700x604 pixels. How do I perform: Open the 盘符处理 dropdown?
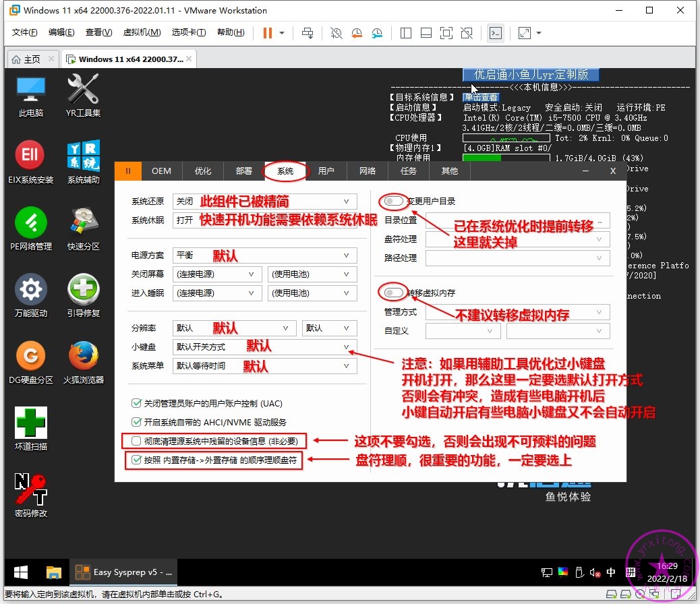pyautogui.click(x=518, y=239)
